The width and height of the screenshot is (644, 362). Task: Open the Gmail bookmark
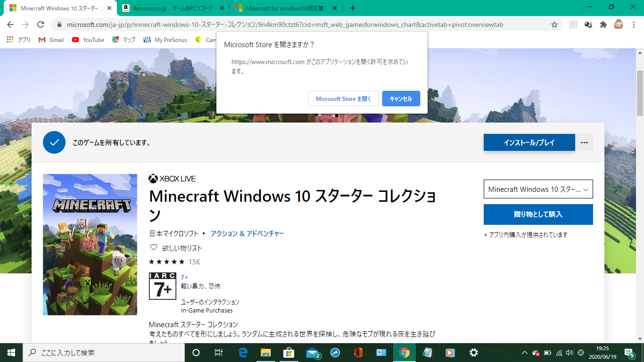(x=51, y=40)
